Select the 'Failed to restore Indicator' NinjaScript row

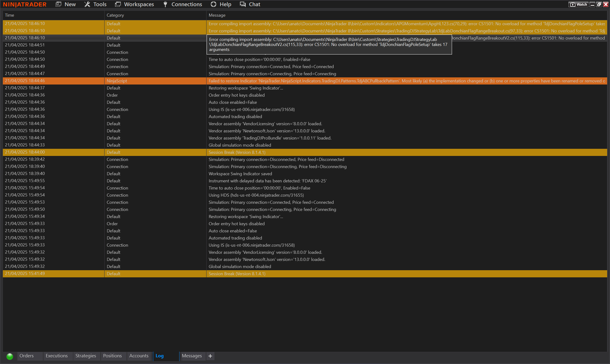tap(305, 81)
